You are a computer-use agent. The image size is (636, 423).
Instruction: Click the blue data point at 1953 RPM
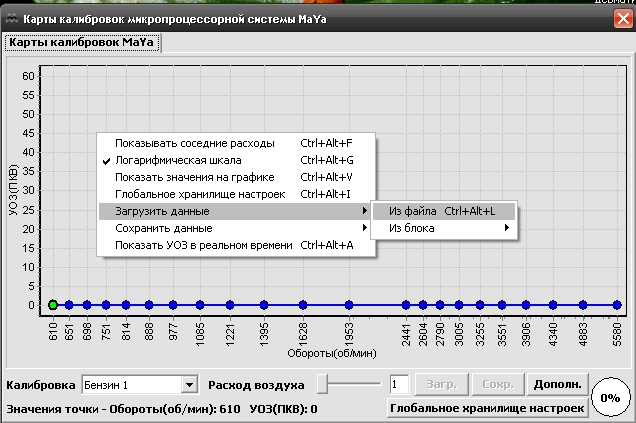click(349, 305)
